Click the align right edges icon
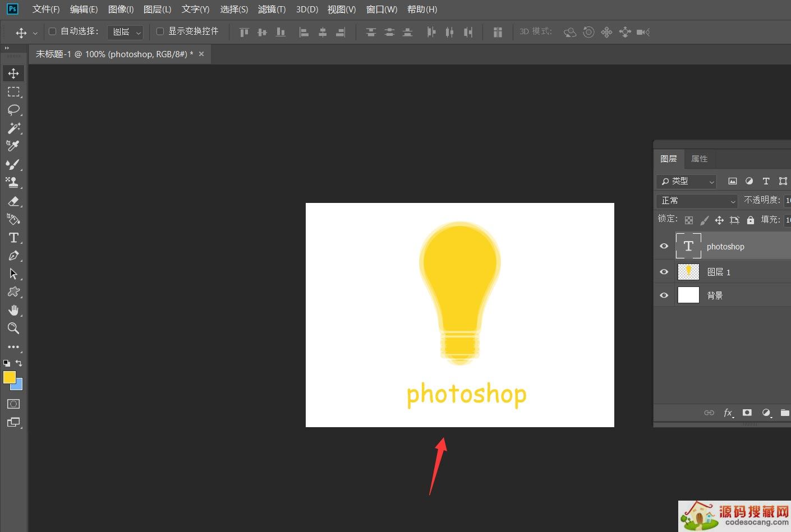The height and width of the screenshot is (532, 791). click(x=341, y=33)
